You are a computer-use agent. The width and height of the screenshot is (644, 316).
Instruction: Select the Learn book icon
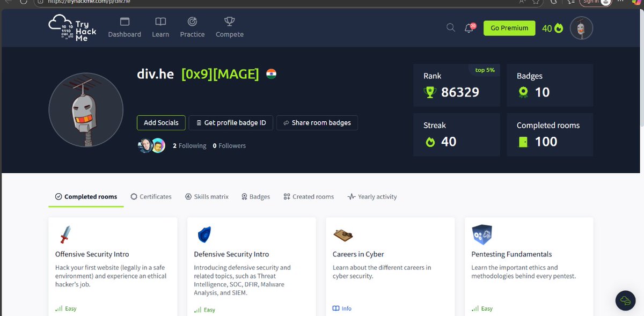pyautogui.click(x=160, y=21)
